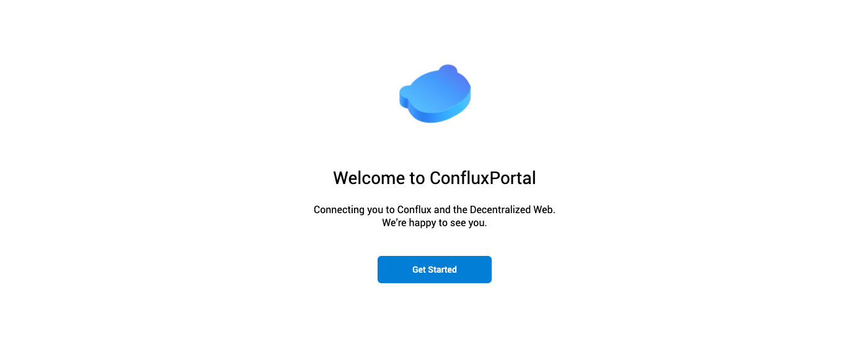Click the Get Started button

coord(434,270)
